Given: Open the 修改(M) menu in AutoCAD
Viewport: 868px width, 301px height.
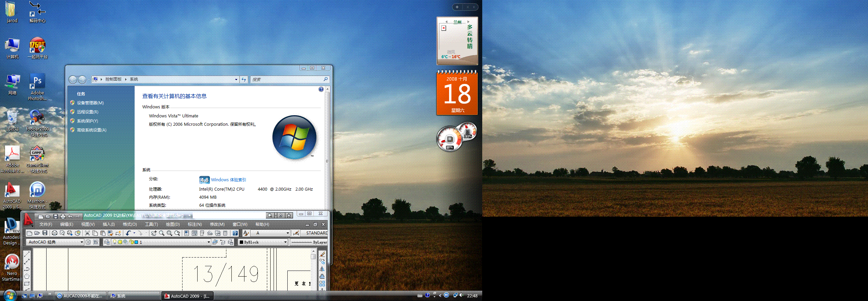Looking at the screenshot, I should point(217,224).
